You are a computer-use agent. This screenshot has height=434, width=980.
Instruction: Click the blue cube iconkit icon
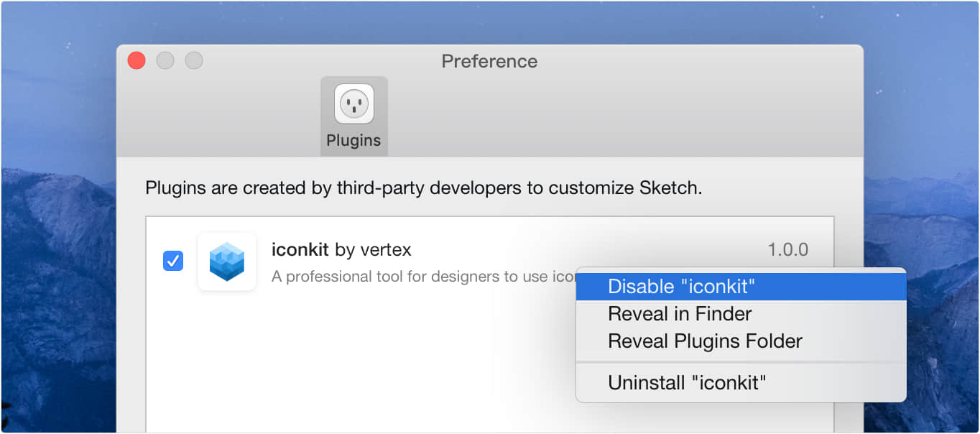pyautogui.click(x=227, y=262)
